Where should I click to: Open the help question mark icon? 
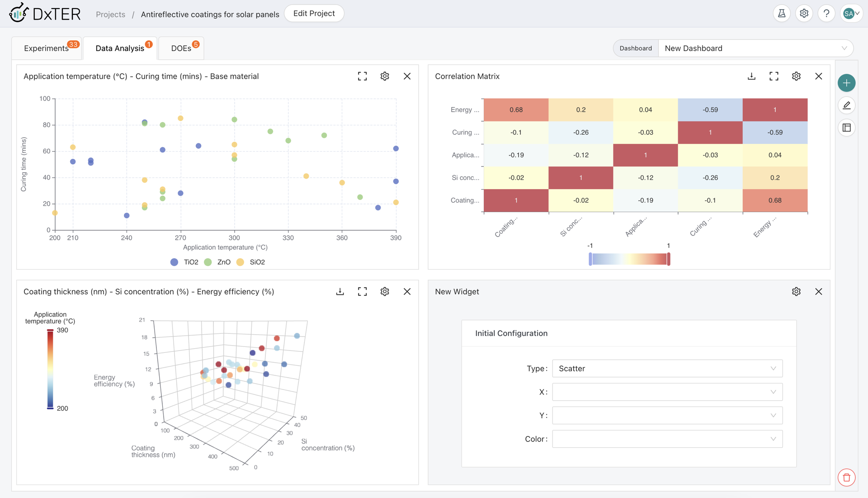click(x=826, y=14)
